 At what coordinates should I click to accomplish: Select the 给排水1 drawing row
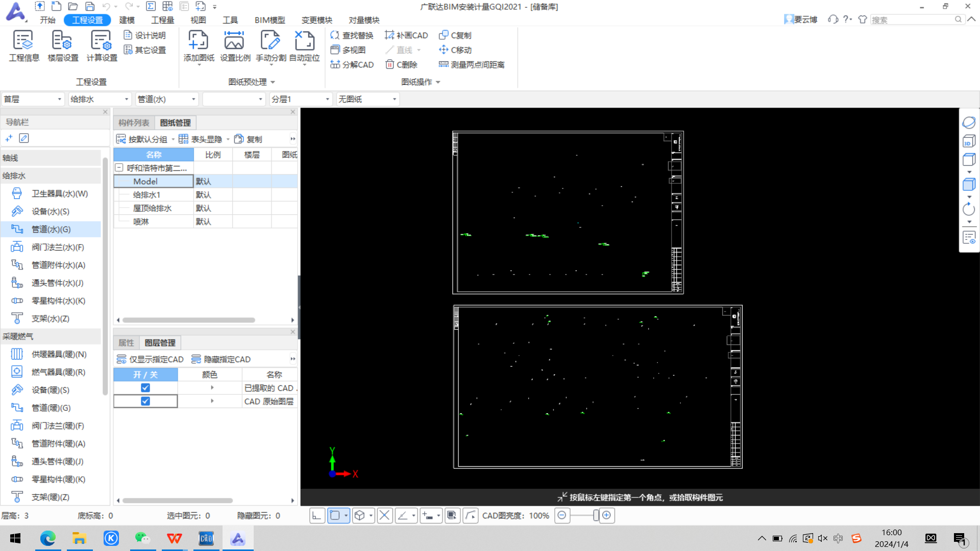pos(205,195)
